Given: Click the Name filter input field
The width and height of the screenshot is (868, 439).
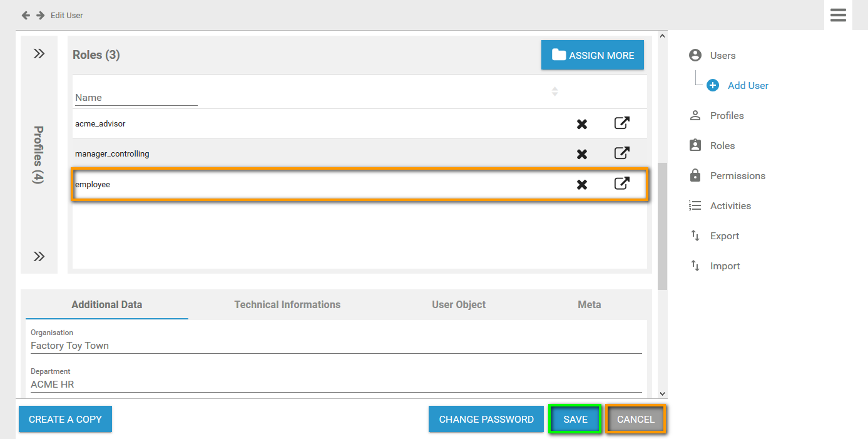Looking at the screenshot, I should coord(136,98).
